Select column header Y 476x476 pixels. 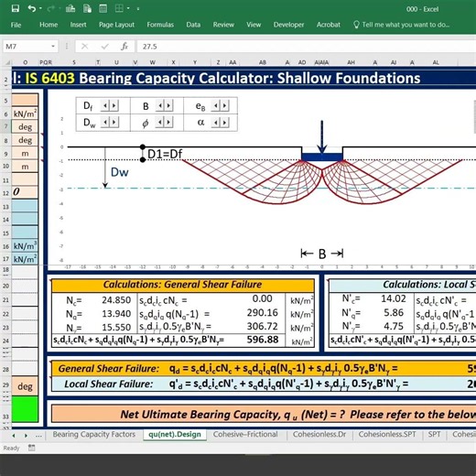195,62
